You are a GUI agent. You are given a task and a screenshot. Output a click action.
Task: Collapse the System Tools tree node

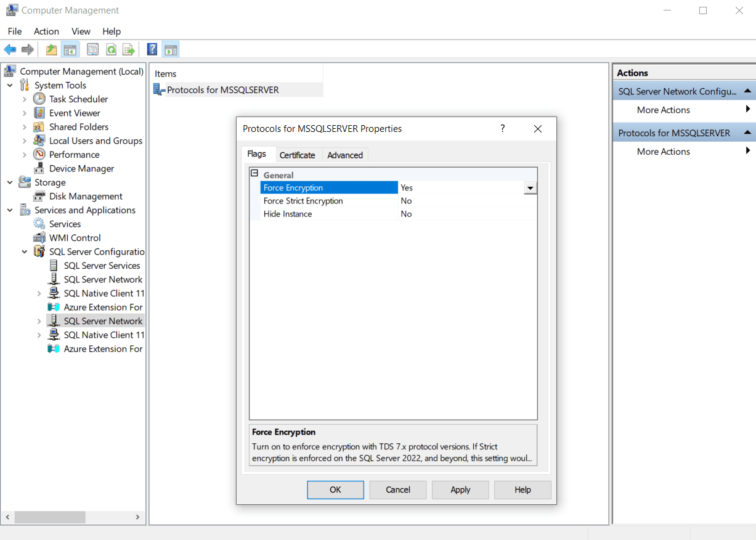pos(10,86)
